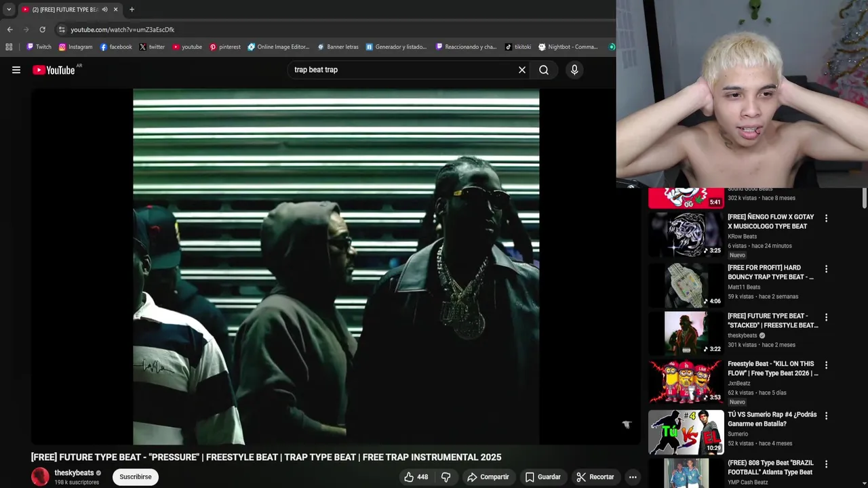Open the apps grid in bookmarks bar
Viewport: 868px width, 488px height.
9,47
